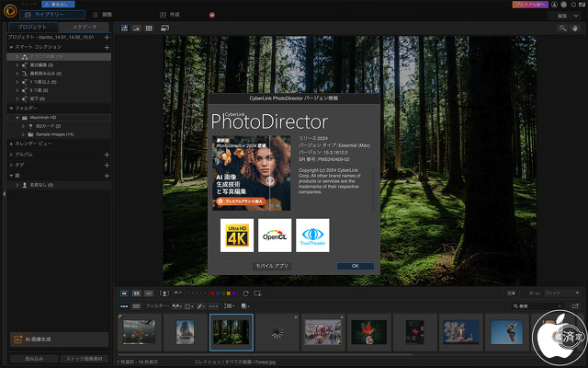This screenshot has width=588, height=368.
Task: Toggle flag status icons in the toolbar
Action: click(x=178, y=293)
